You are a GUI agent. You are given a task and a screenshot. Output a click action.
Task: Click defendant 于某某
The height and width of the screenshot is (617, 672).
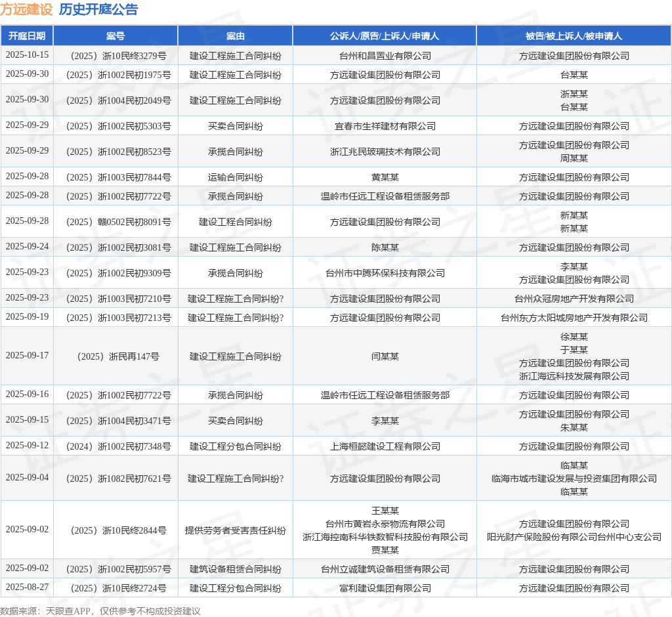[574, 350]
